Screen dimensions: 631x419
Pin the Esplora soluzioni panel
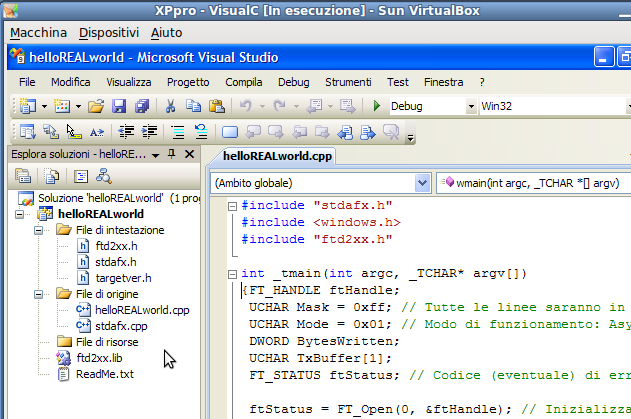tap(172, 154)
